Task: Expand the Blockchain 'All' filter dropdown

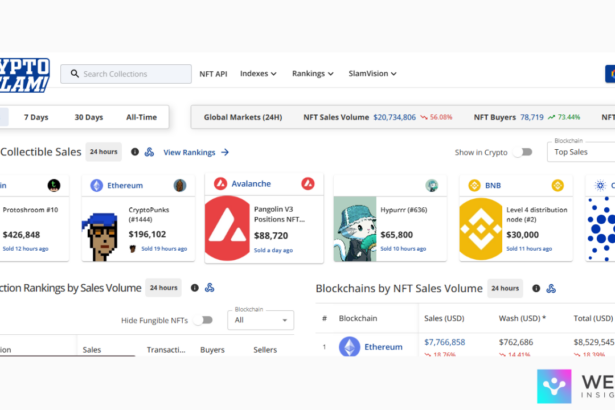Action: pyautogui.click(x=260, y=321)
